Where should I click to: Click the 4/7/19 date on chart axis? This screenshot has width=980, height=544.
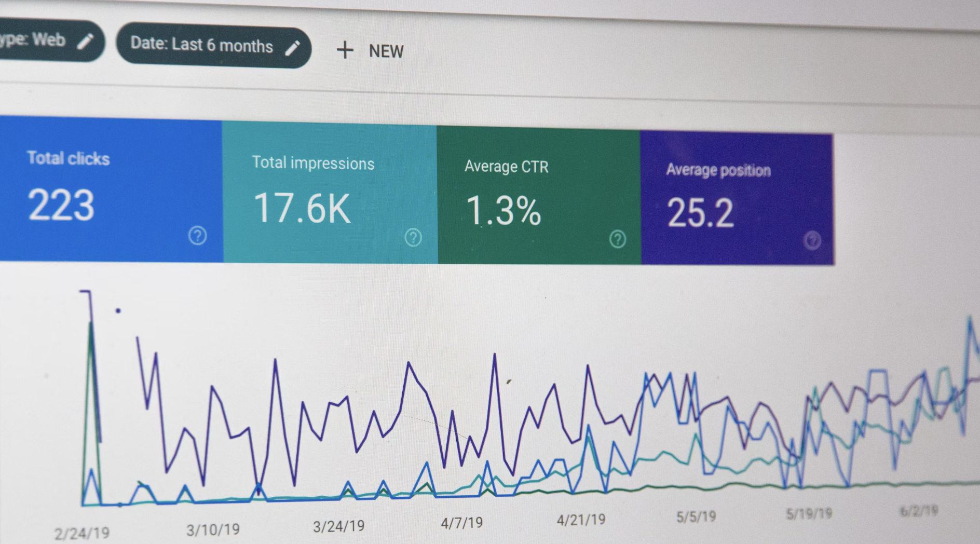pyautogui.click(x=462, y=522)
